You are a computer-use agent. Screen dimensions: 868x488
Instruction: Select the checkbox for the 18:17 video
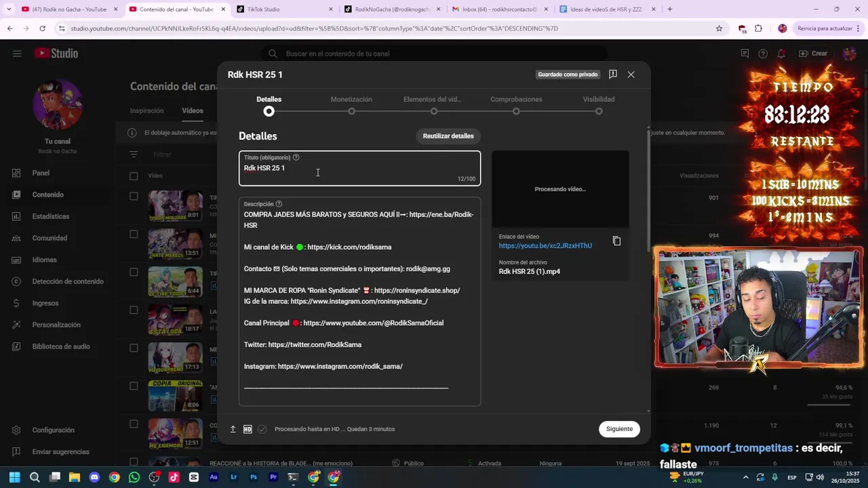[134, 310]
